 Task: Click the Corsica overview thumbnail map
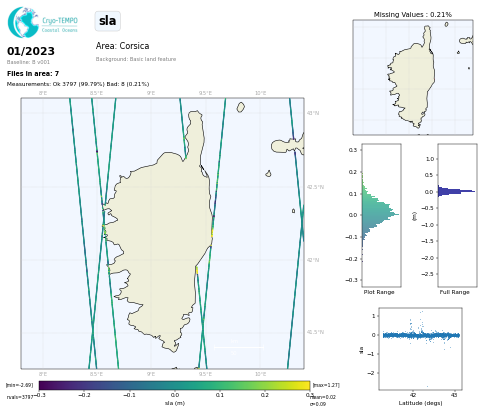coord(413,77)
